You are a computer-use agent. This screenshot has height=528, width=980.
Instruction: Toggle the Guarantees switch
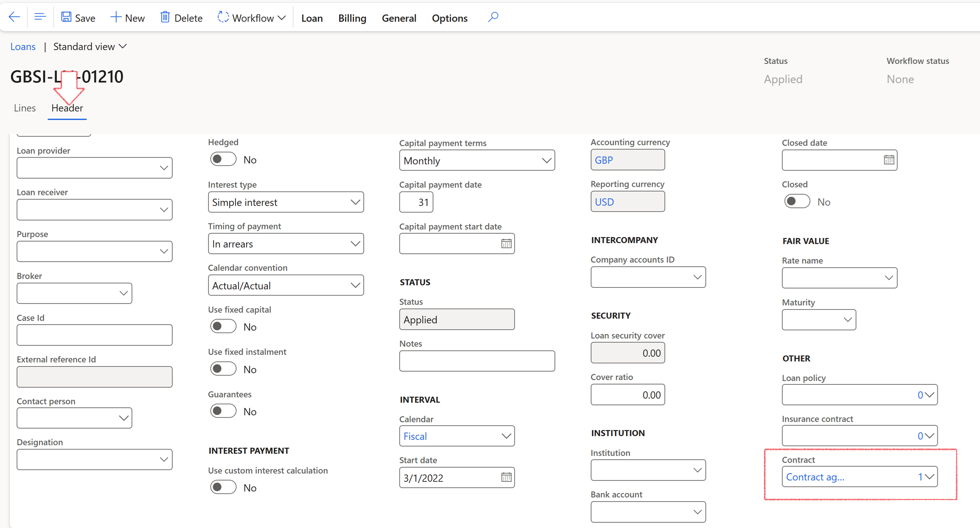click(223, 411)
